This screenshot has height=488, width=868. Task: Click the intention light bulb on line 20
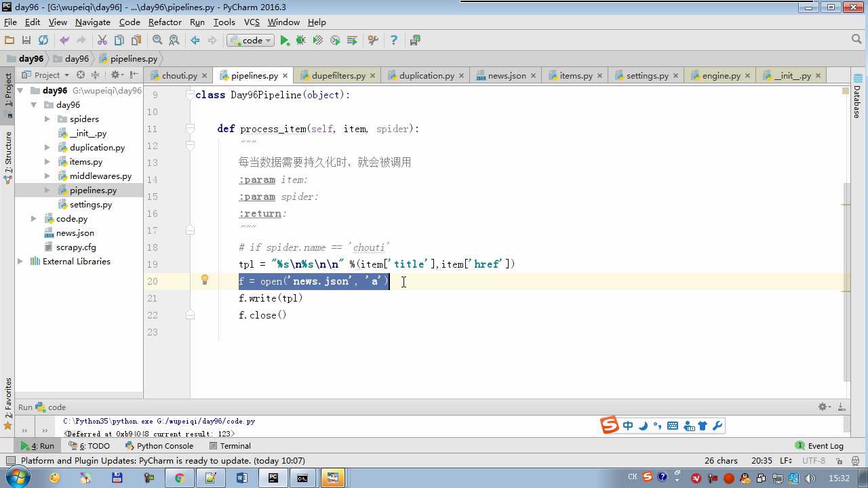(x=205, y=280)
